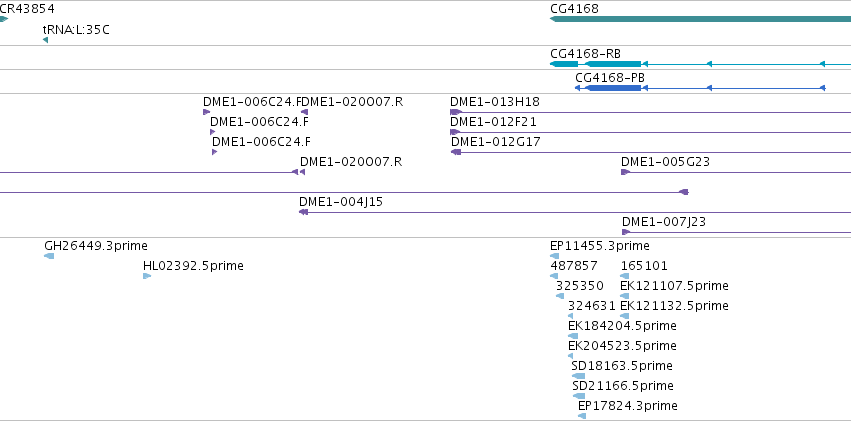Click the DME1-007J23 label
Screen dimensions: 851x421
tap(664, 221)
